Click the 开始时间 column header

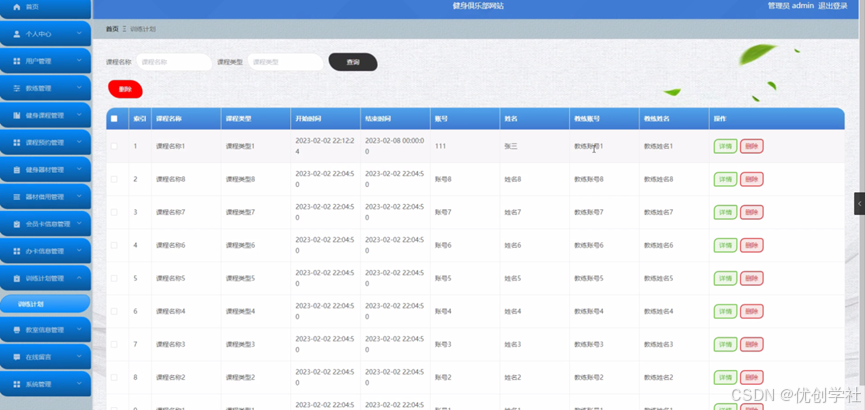[308, 119]
